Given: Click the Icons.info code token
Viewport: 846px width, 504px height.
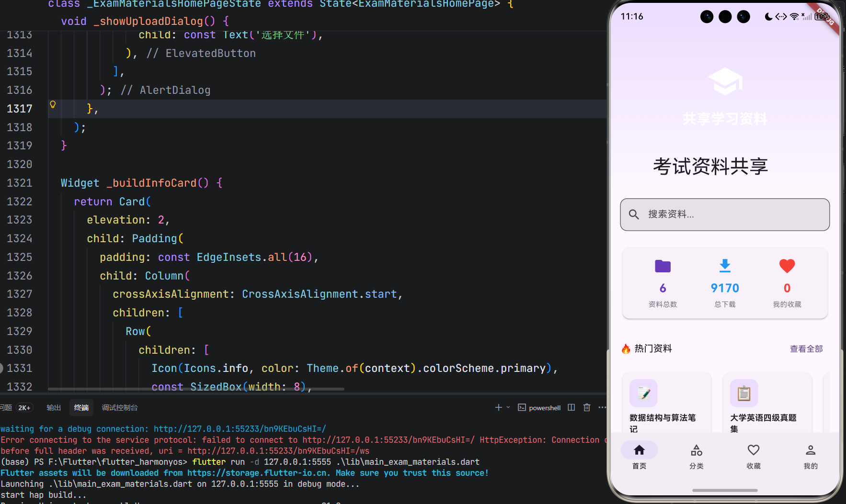Looking at the screenshot, I should [216, 368].
